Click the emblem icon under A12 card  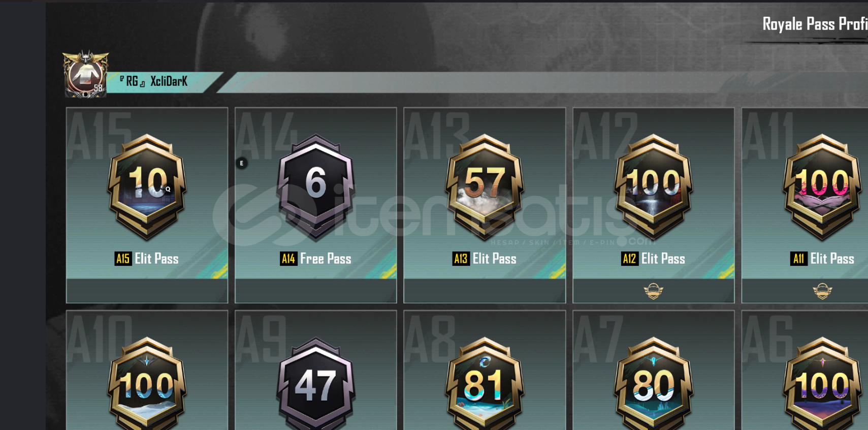[653, 291]
